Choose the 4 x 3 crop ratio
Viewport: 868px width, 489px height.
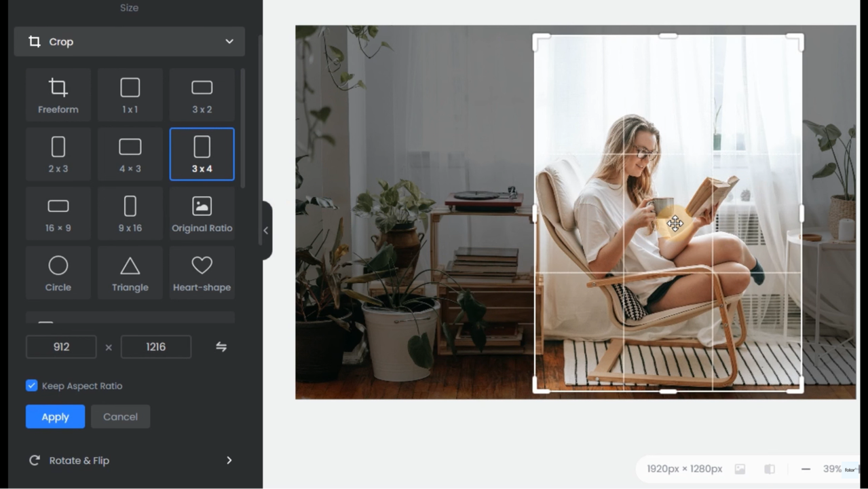[x=130, y=154]
